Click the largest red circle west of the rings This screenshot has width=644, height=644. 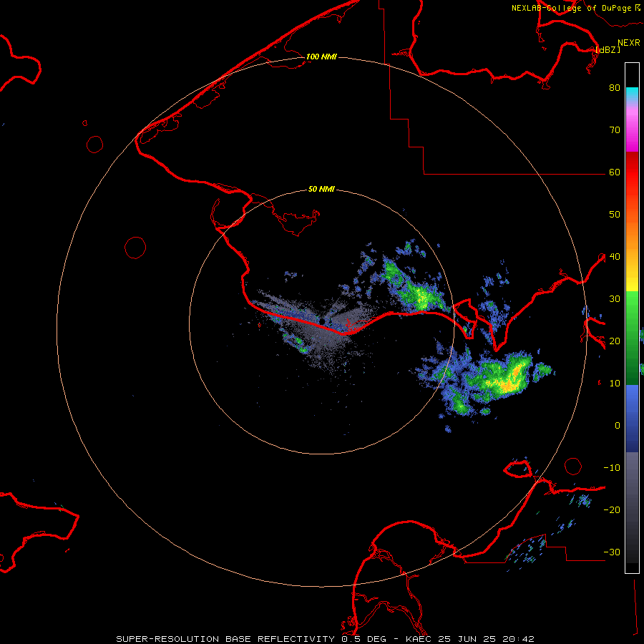pos(135,248)
